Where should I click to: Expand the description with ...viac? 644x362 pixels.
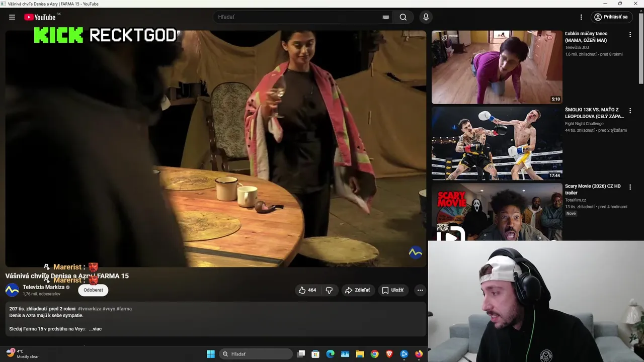pos(95,329)
